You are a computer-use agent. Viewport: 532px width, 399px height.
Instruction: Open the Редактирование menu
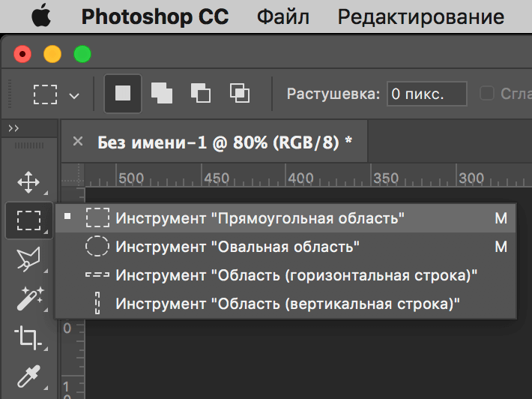coord(420,16)
